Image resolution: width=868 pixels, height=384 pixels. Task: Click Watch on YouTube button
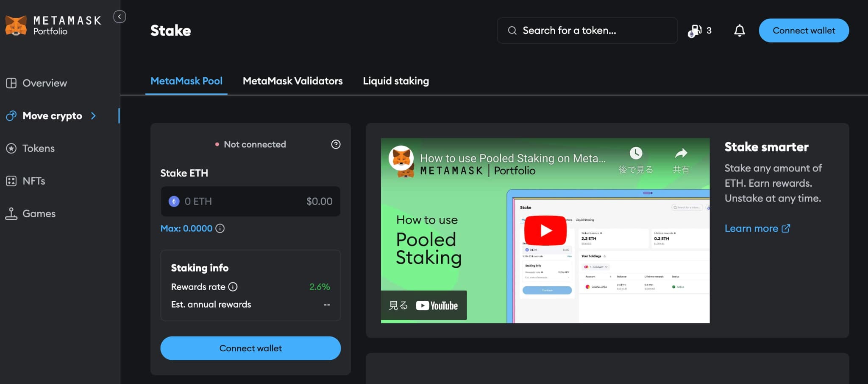click(x=424, y=306)
